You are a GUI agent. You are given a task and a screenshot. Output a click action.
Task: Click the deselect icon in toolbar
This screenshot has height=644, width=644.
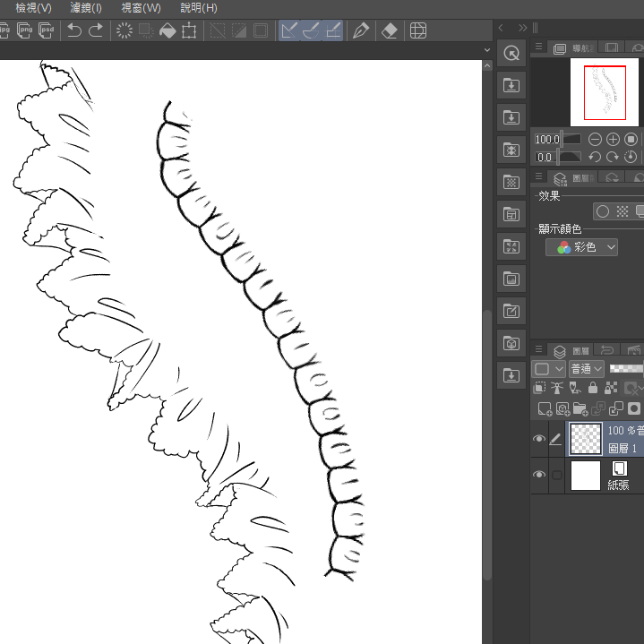pyautogui.click(x=218, y=30)
